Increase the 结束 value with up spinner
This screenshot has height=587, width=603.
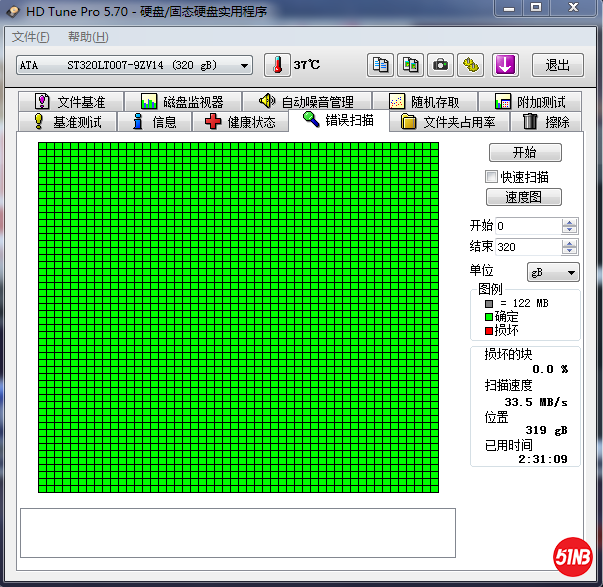click(569, 243)
